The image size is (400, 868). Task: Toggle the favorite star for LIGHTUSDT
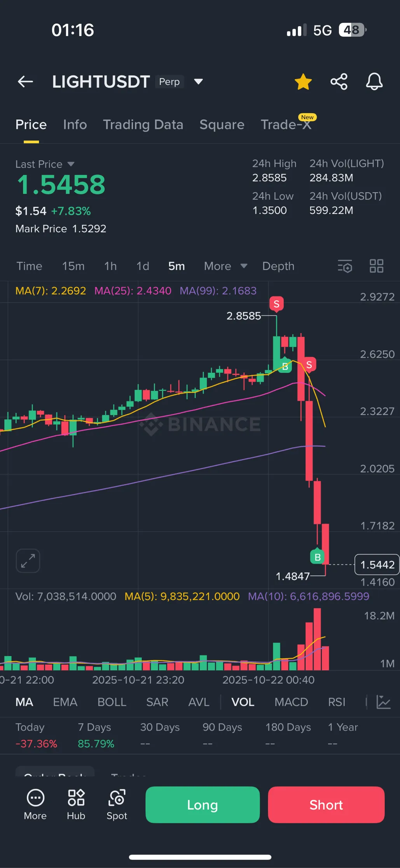303,82
